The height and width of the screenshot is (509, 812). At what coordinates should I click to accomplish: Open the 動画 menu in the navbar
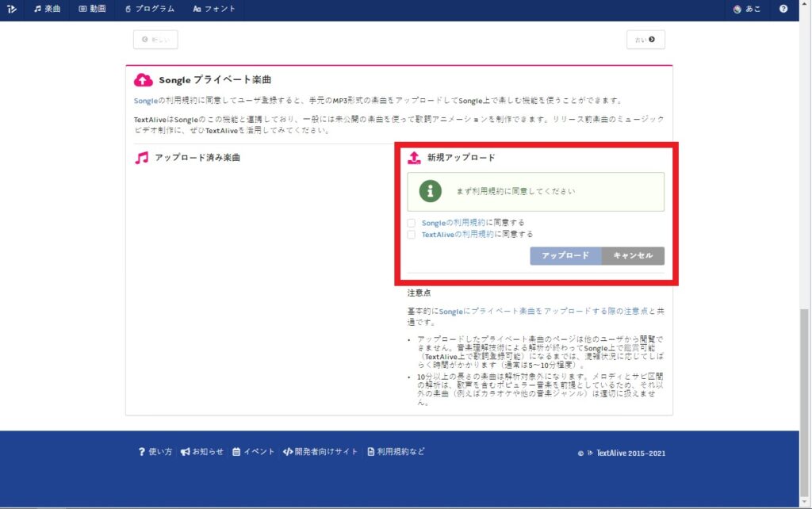(92, 10)
